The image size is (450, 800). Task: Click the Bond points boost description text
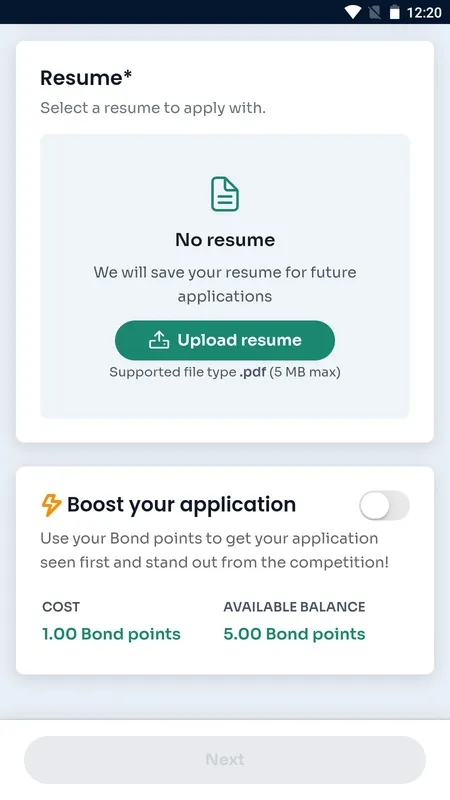click(x=215, y=551)
